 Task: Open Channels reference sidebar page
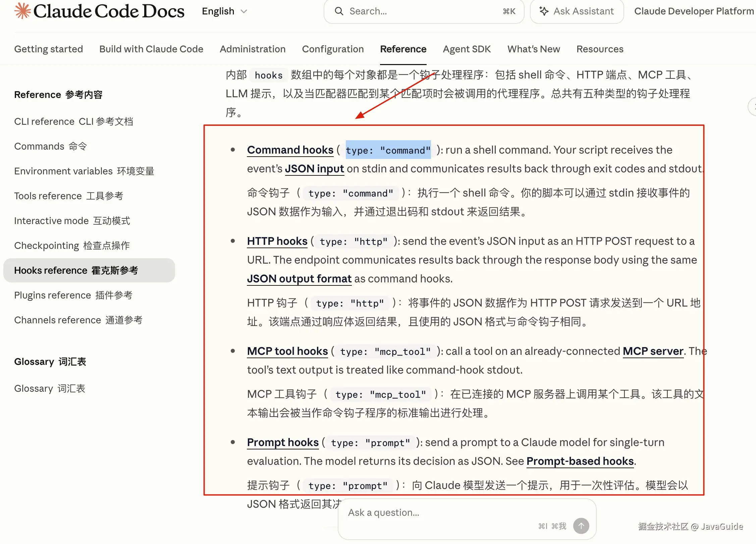(78, 320)
